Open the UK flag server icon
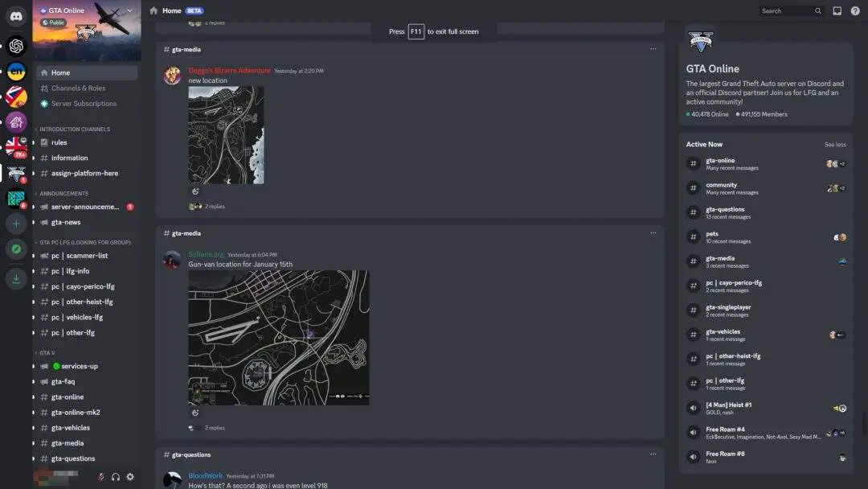Viewport: 868px width, 489px height. (16, 147)
